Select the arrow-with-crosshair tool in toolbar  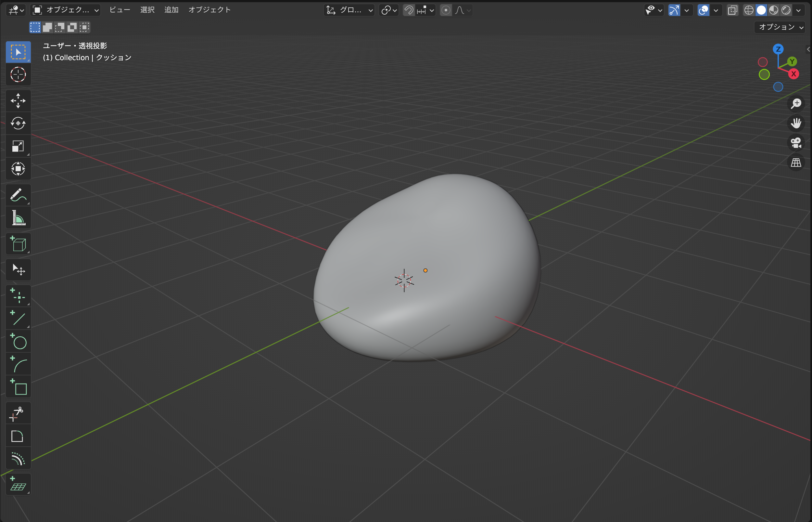tap(18, 270)
